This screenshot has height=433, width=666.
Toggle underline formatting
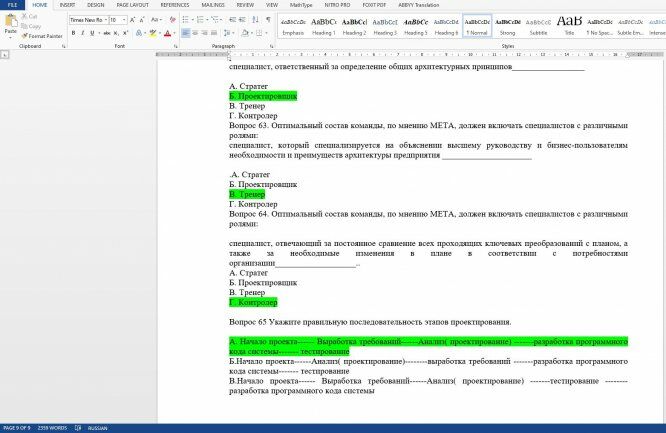coord(92,33)
